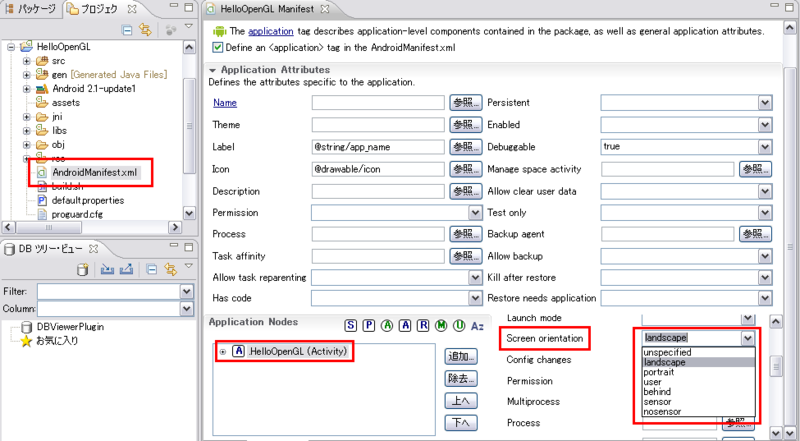Toggle Define an application tag checkbox
Screen dimensions: 800x441
pyautogui.click(x=218, y=47)
